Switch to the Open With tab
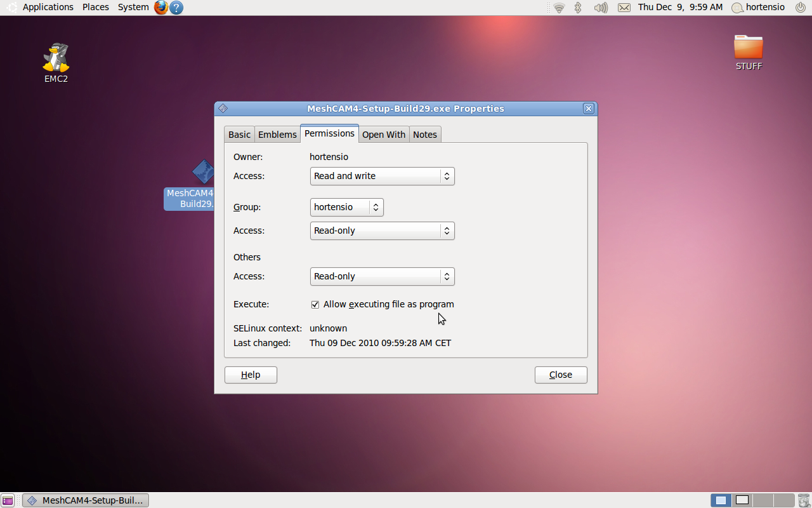Screen dimensions: 812x508 click(x=384, y=135)
